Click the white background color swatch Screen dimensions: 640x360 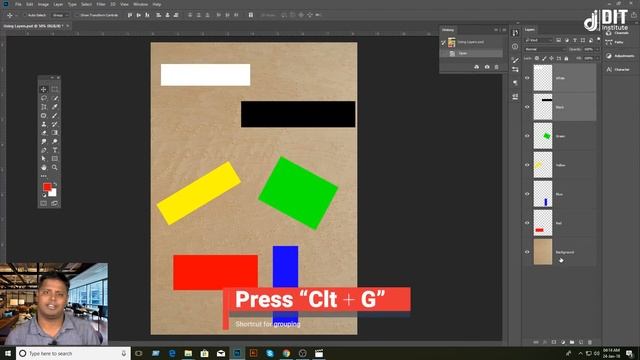tap(53, 193)
